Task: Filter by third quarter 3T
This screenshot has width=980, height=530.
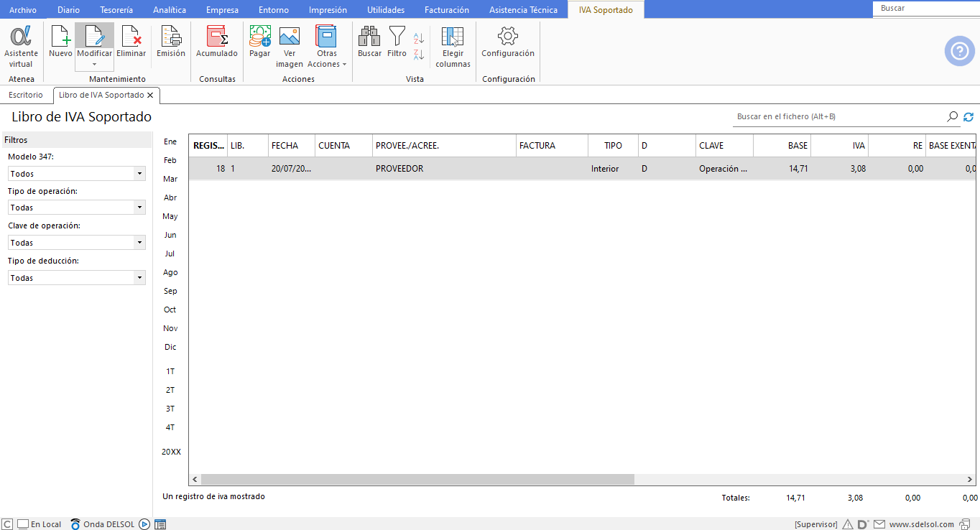Action: [x=170, y=409]
